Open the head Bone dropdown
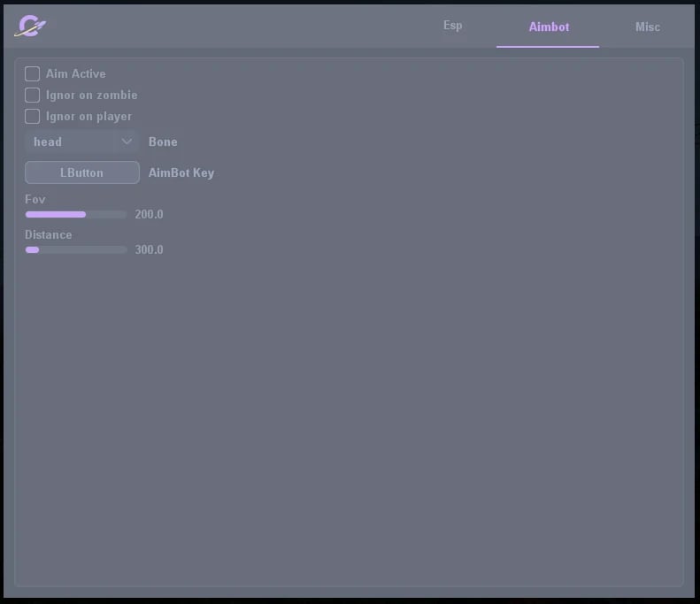 coord(82,141)
